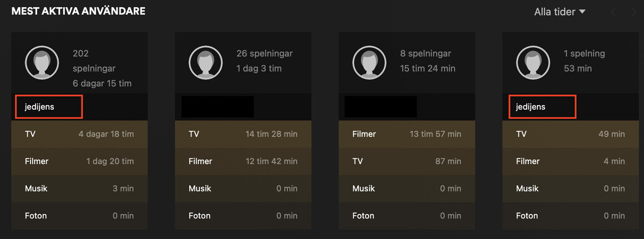Screen dimensions: 644x239
Task: Select the Filmer row showing 4 min
Action: tap(571, 161)
